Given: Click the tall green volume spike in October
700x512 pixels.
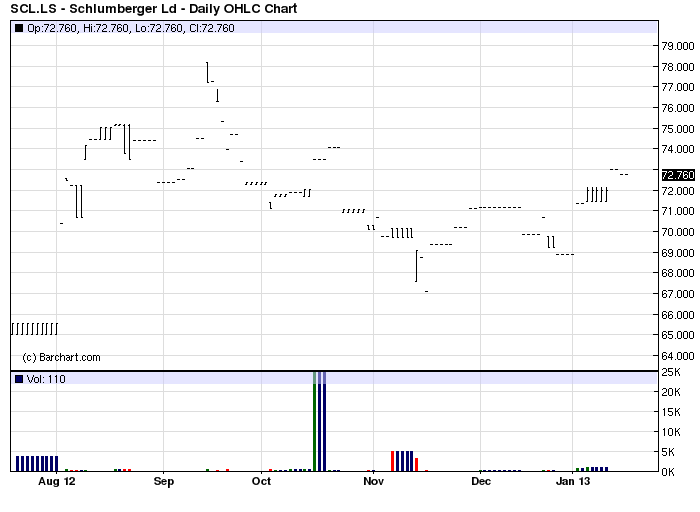Looking at the screenshot, I should (314, 421).
